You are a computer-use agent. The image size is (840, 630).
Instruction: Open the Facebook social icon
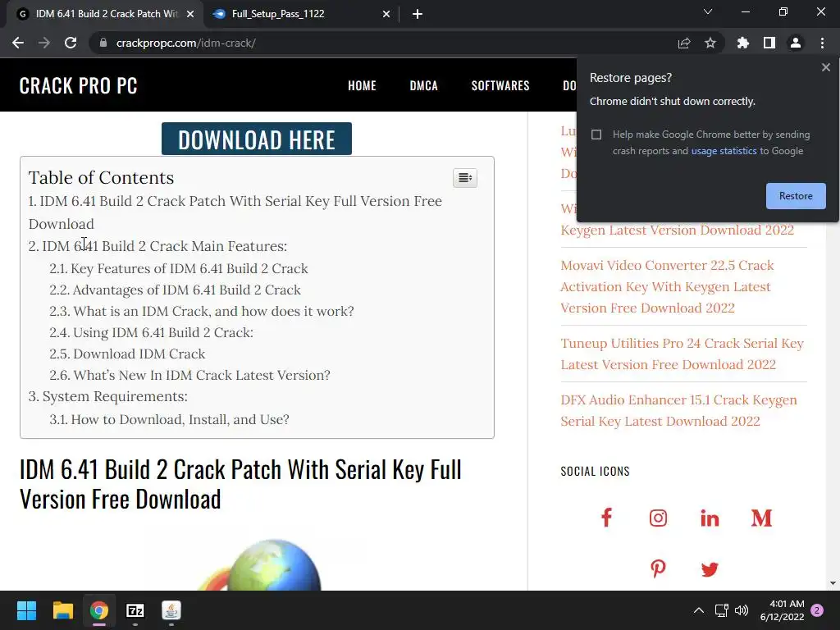tap(606, 518)
